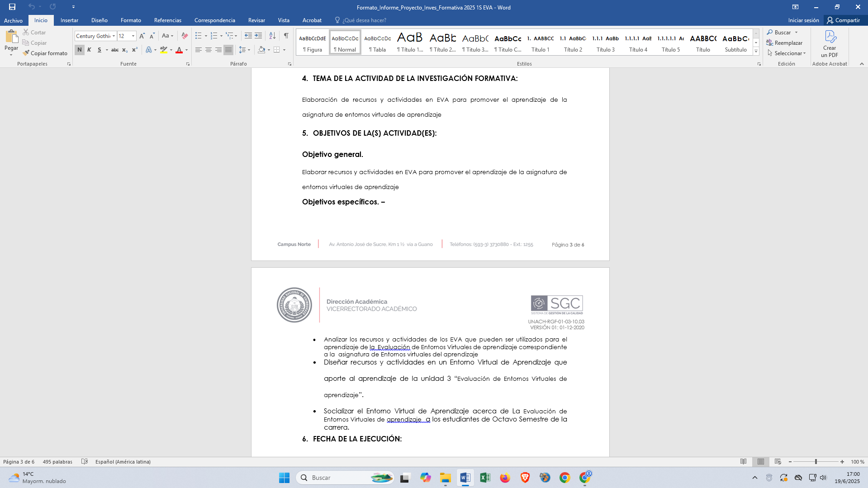Open Excel from the taskbar
This screenshot has width=868, height=488.
[485, 478]
